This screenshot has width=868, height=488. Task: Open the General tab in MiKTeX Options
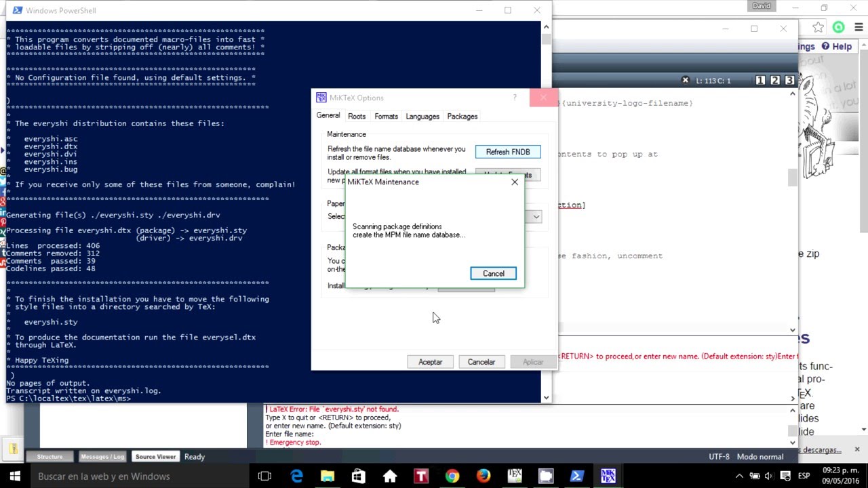[328, 116]
